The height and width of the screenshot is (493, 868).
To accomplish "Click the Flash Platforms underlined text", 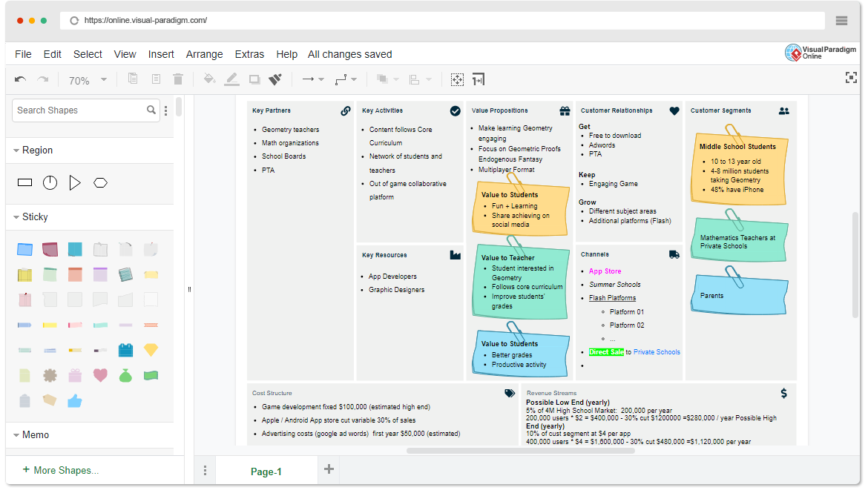I will click(612, 298).
